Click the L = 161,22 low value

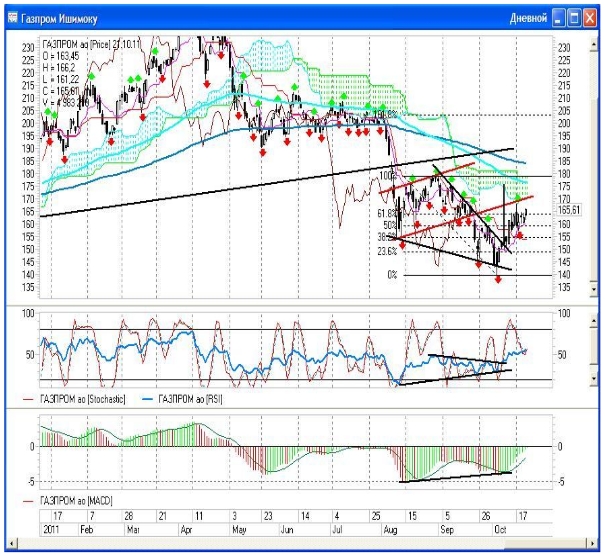[61, 79]
